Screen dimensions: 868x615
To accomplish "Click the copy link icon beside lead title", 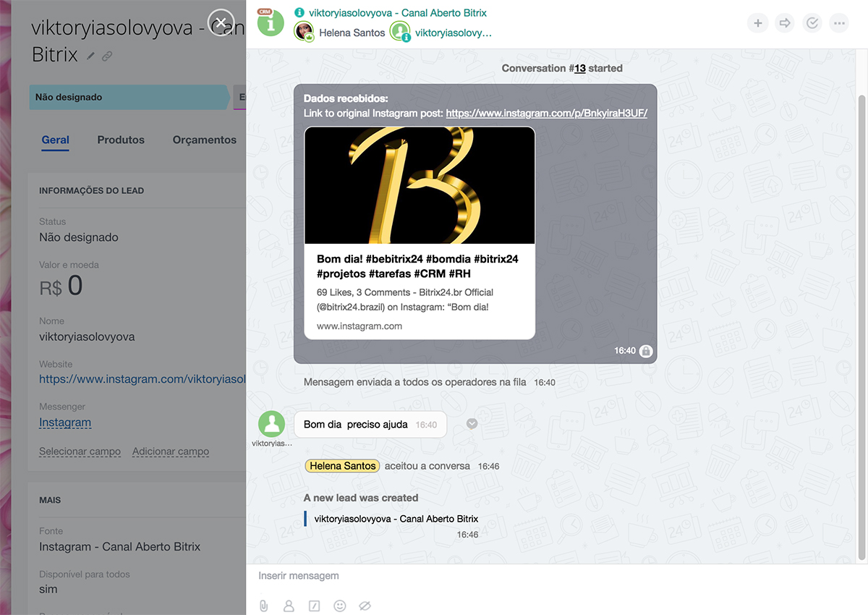I will [107, 56].
